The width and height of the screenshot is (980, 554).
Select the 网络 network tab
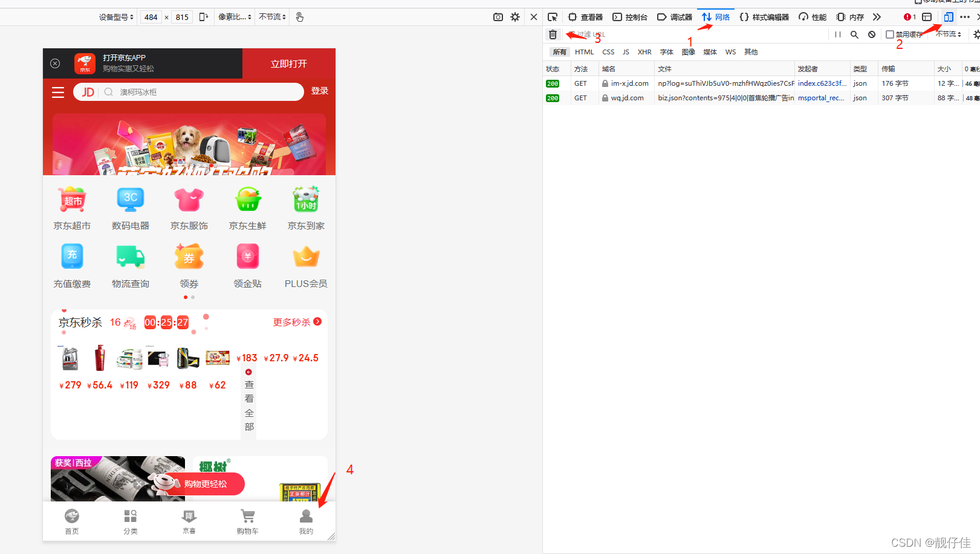coord(716,17)
